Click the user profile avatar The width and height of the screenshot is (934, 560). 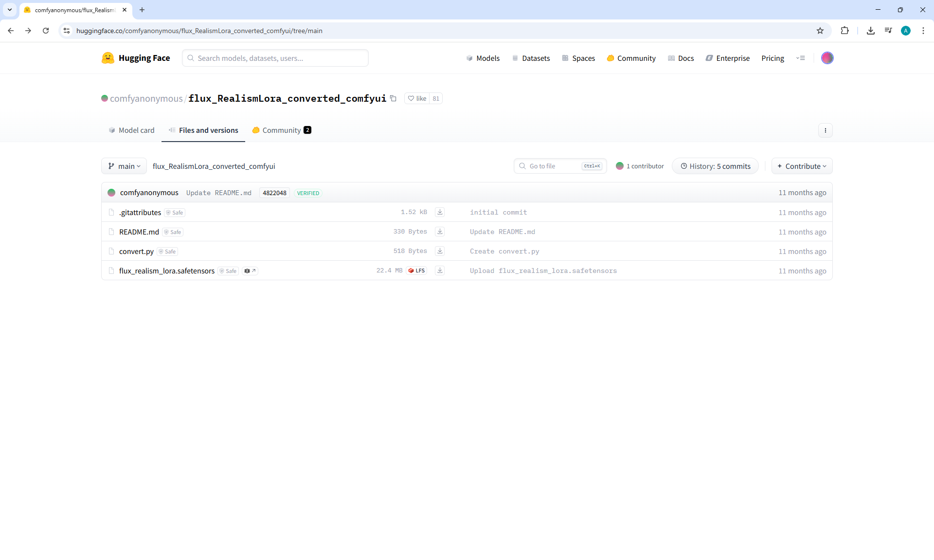pyautogui.click(x=827, y=58)
